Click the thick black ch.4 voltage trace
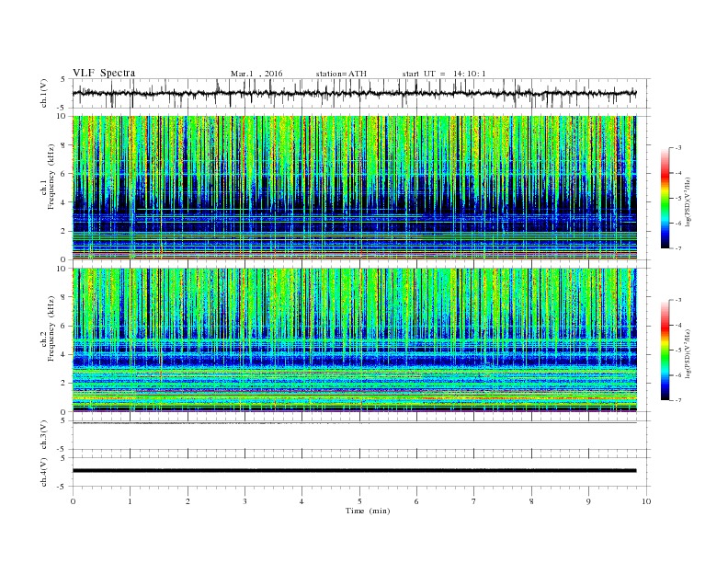This screenshot has height=563, width=728. click(355, 471)
